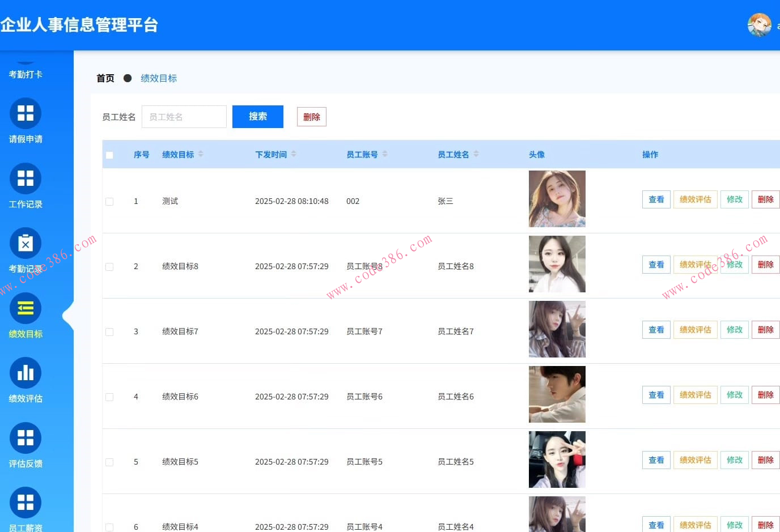Click the 考勤记录 attendance record icon
This screenshot has height=532, width=780.
pos(25,244)
